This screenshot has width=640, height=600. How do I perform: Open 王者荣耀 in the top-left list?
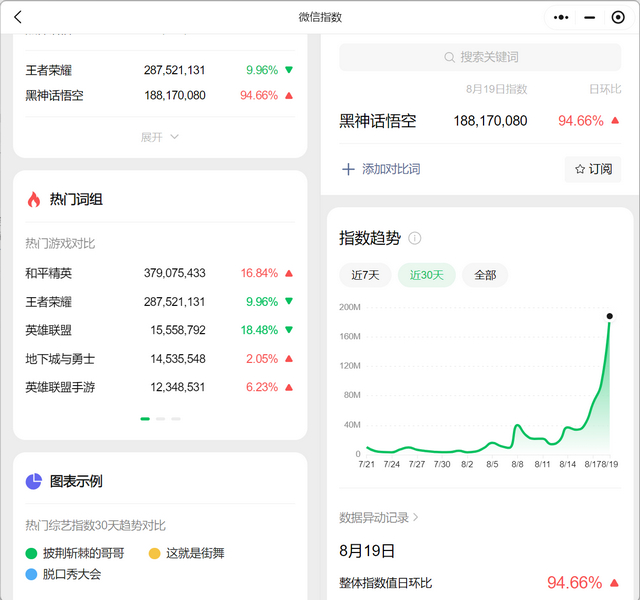point(49,70)
